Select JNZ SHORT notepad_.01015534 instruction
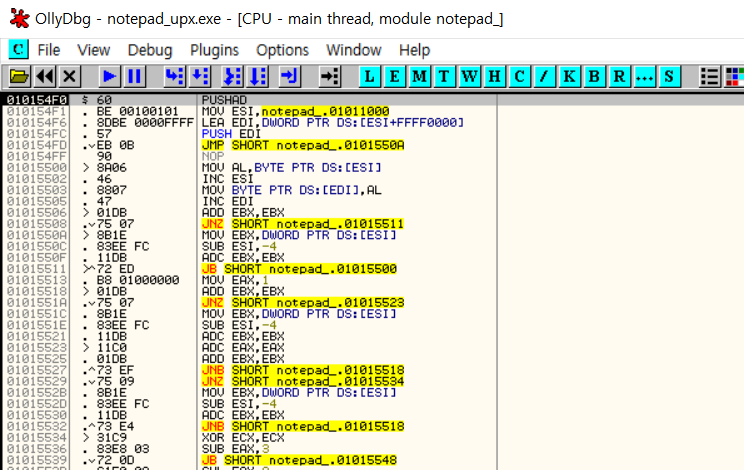 pyautogui.click(x=303, y=381)
